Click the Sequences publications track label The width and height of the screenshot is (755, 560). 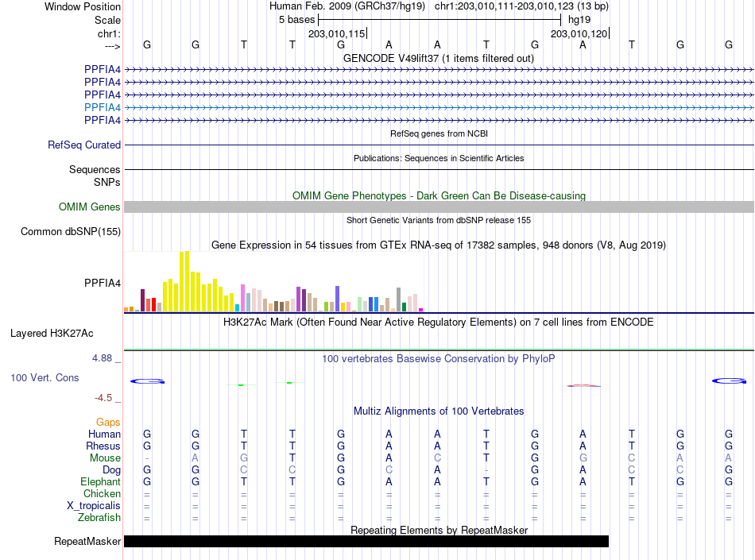(x=95, y=169)
